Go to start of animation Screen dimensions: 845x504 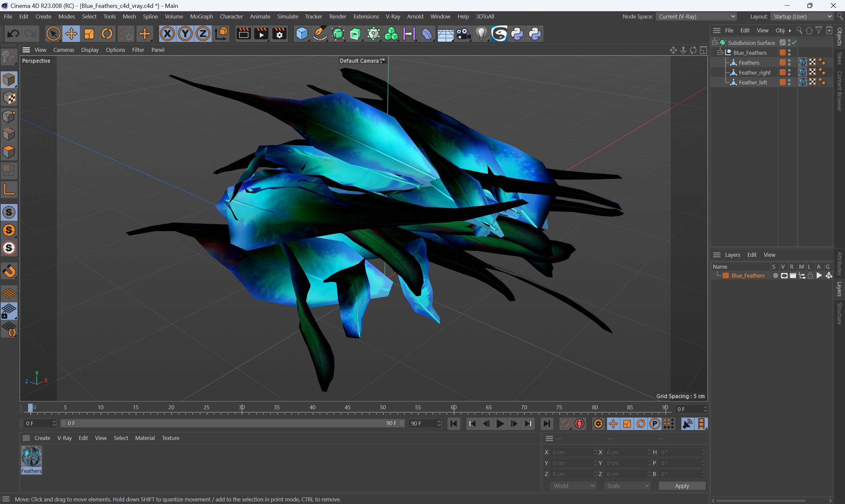(454, 423)
